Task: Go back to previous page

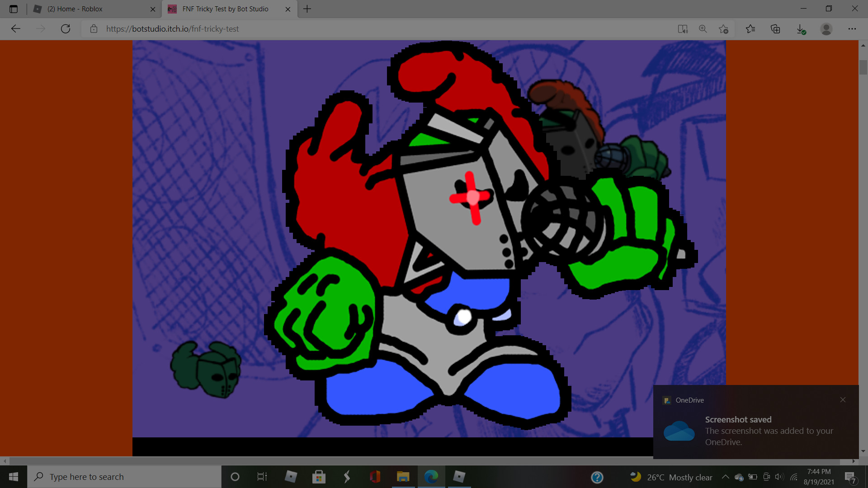Action: click(x=16, y=29)
